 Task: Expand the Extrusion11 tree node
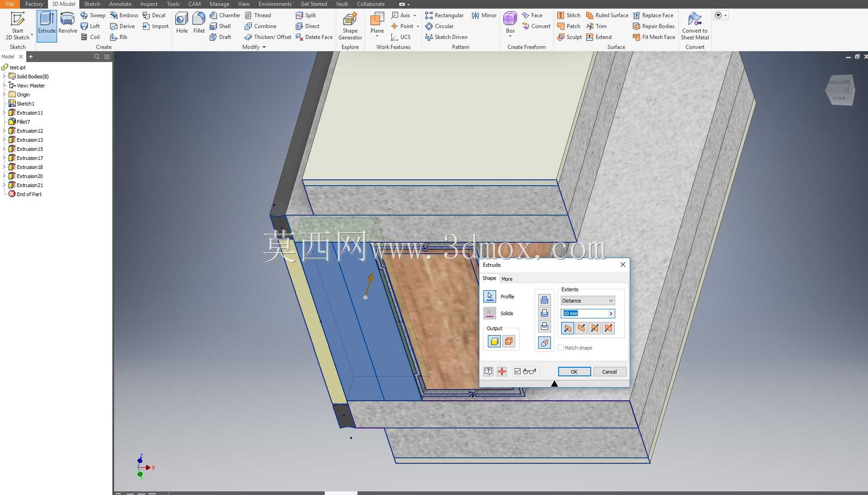(5, 113)
